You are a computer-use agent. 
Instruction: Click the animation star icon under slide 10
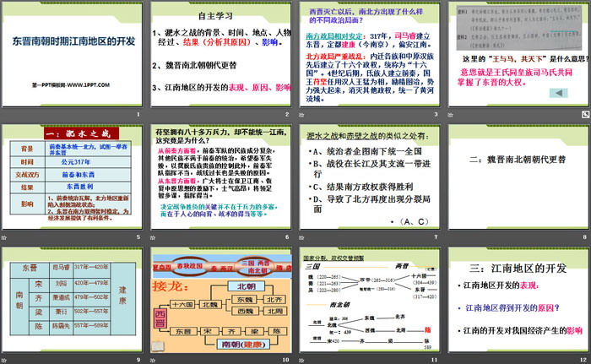tap(153, 360)
